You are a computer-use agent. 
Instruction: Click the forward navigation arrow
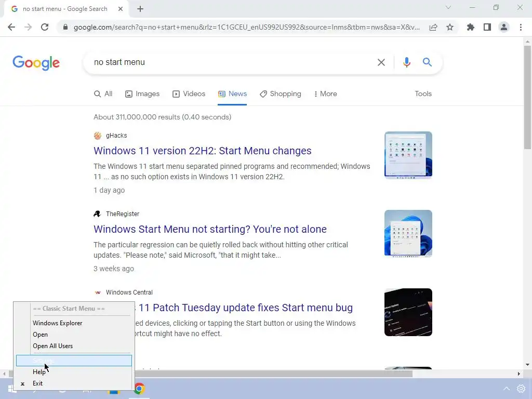pos(28,27)
